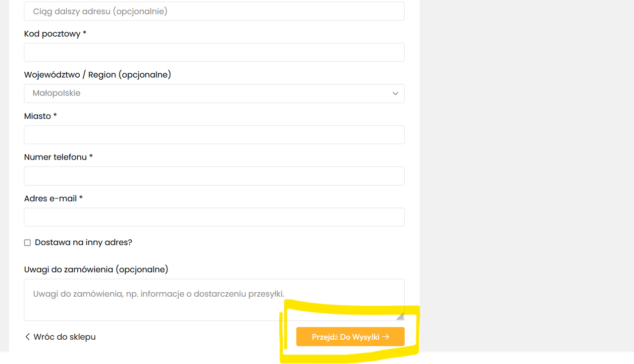Click the resize grip of the order notes textarea

(400, 316)
